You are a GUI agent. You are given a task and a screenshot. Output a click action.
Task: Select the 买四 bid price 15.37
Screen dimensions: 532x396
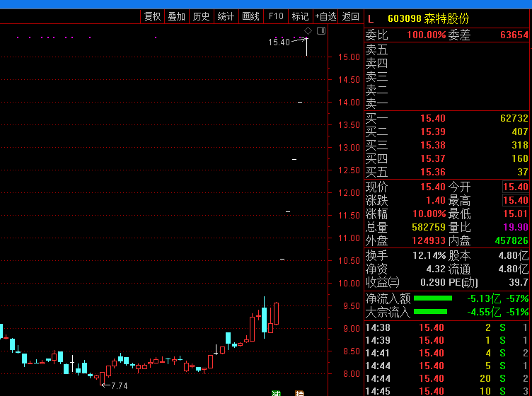click(x=432, y=158)
